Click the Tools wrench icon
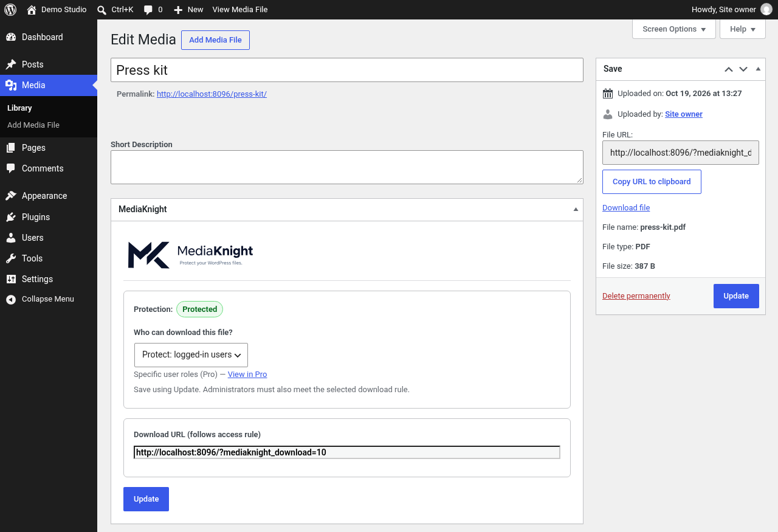 [11, 258]
